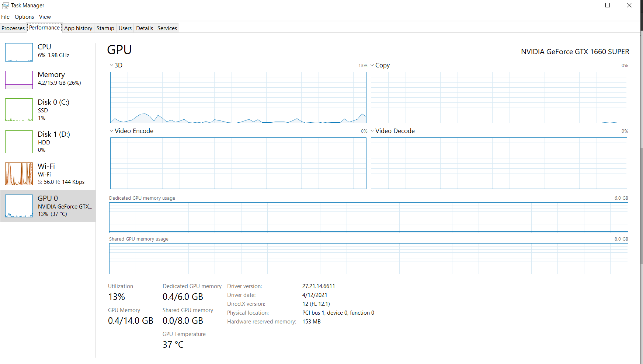
Task: Open the View menu
Action: tap(45, 17)
